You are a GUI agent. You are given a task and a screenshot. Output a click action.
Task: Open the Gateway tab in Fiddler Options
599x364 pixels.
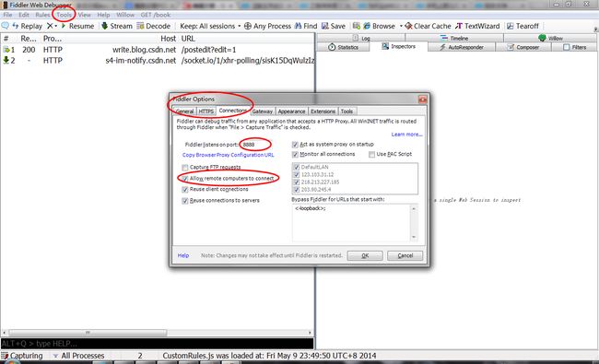tap(263, 112)
